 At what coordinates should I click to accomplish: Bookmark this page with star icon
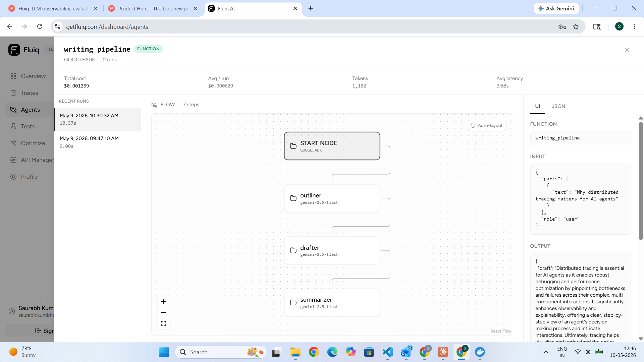pyautogui.click(x=576, y=26)
